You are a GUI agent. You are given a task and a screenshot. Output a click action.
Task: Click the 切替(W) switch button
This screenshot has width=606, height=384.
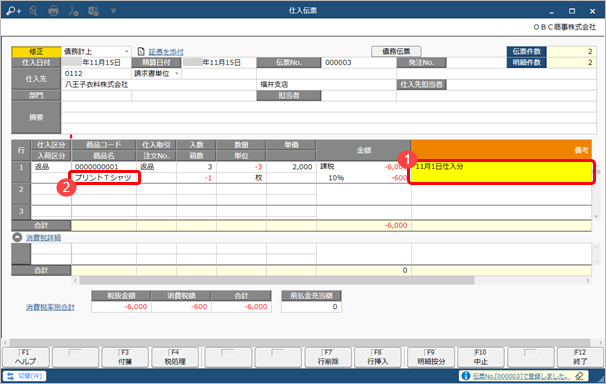(25, 376)
